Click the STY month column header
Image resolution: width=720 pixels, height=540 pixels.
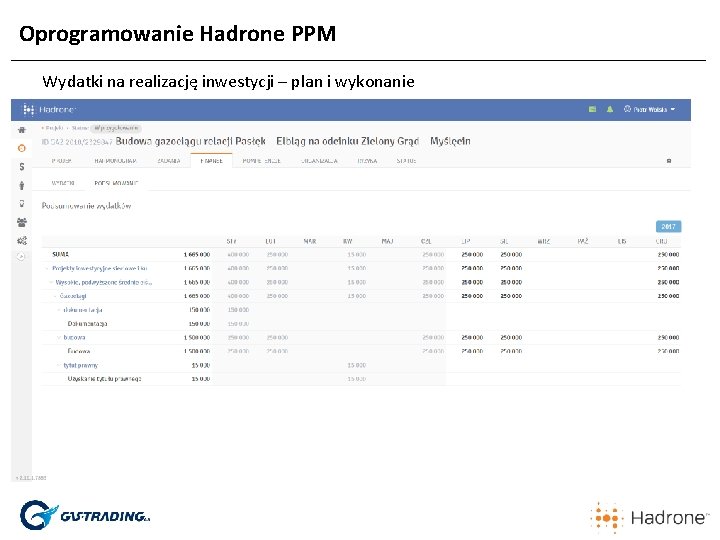click(231, 241)
